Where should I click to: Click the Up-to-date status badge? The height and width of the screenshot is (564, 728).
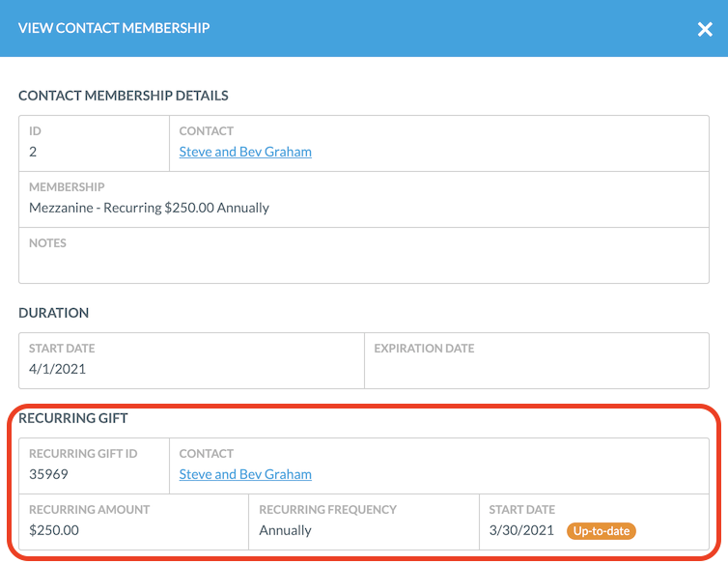(601, 531)
